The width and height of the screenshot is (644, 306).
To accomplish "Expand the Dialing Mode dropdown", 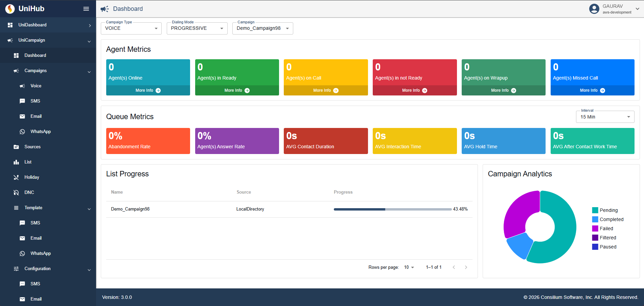I will [x=197, y=28].
